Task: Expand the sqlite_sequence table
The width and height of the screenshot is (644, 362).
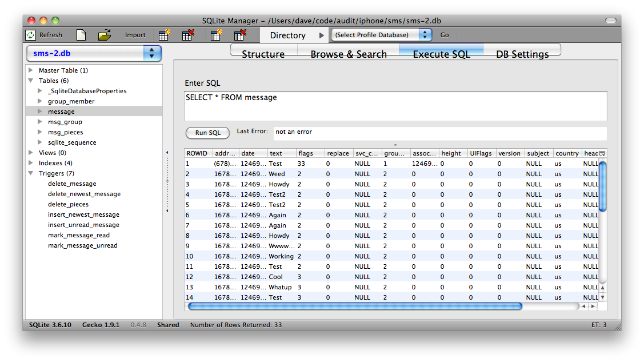Action: 40,142
